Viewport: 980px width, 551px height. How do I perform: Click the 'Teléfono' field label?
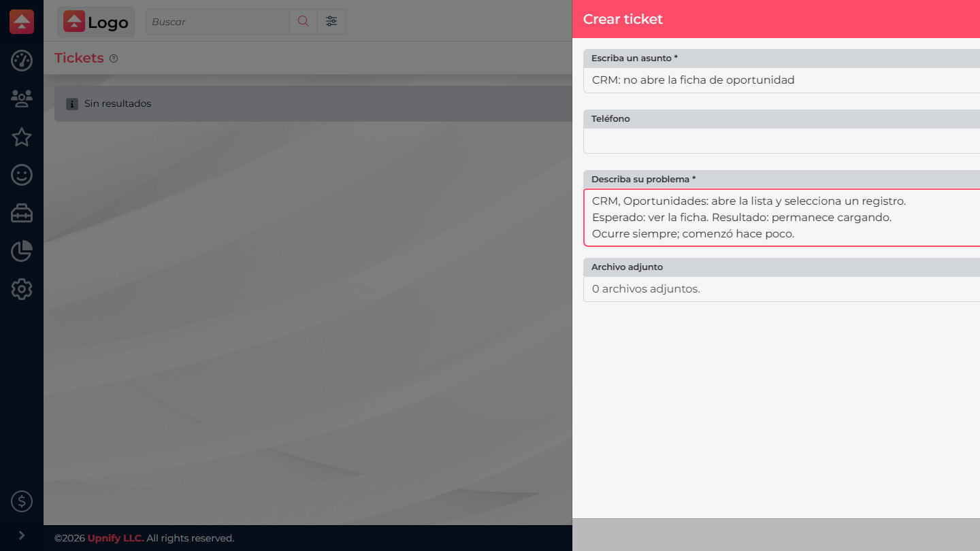610,119
